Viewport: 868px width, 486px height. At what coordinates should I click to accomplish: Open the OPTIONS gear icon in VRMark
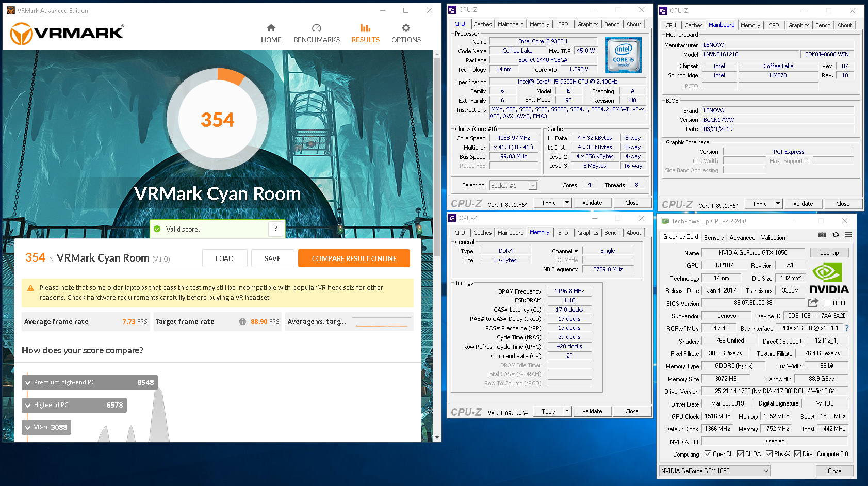(406, 28)
